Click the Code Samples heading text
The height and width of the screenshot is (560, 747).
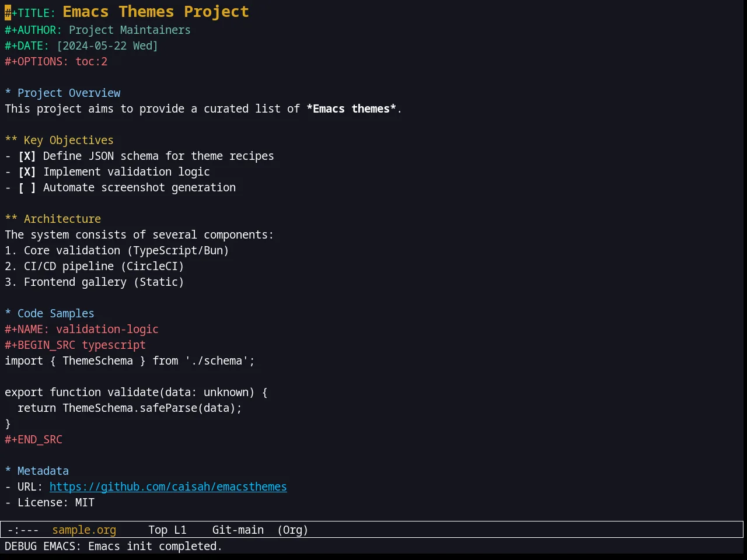tap(56, 314)
